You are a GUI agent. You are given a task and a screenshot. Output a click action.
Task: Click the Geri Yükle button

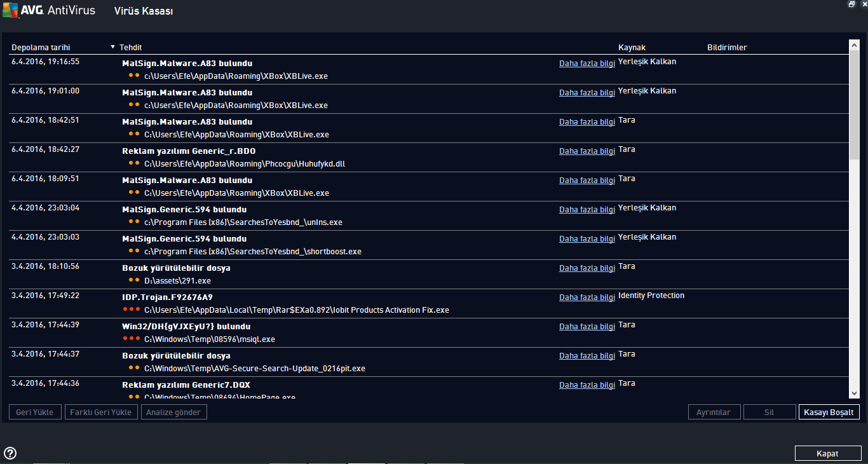pos(35,412)
